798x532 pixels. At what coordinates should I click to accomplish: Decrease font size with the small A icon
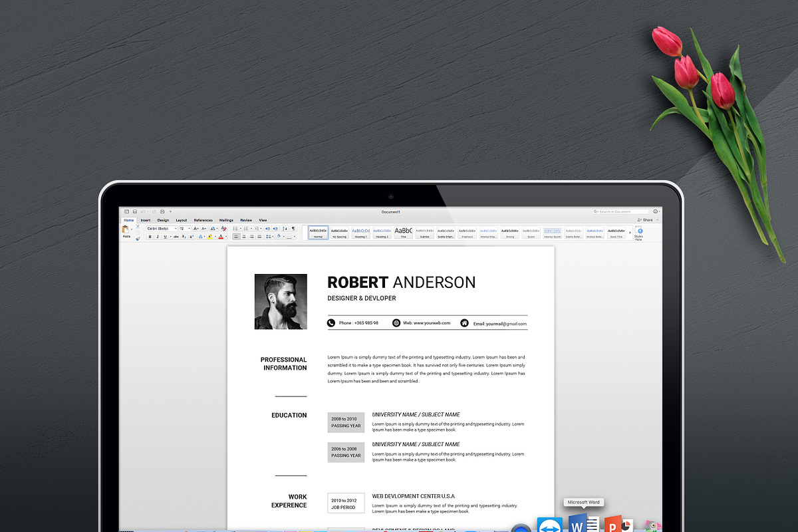[204, 228]
